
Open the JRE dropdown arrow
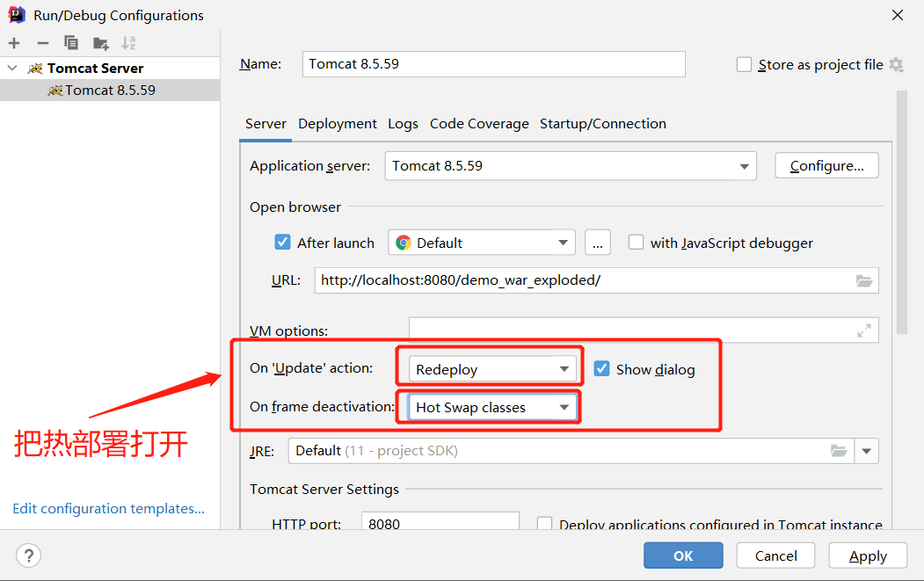[866, 451]
